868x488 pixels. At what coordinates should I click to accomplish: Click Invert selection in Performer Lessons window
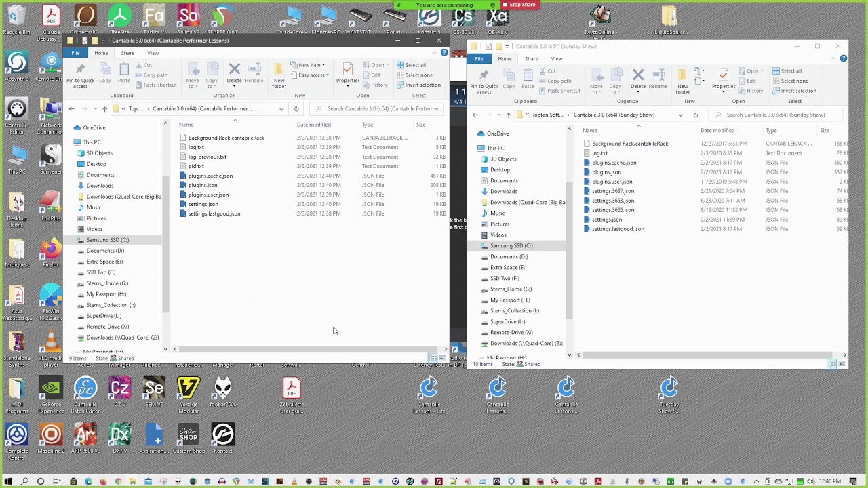(x=418, y=85)
